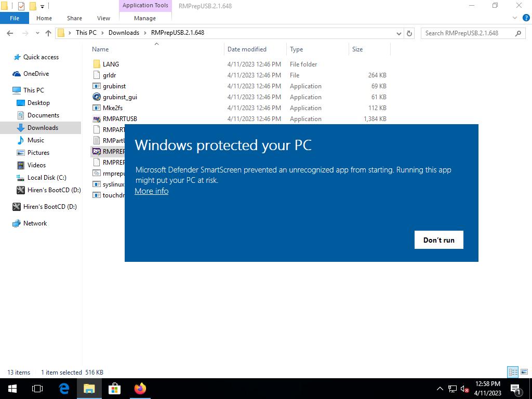The image size is (532, 399).
Task: Go up one folder level arrow
Action: pos(48,33)
